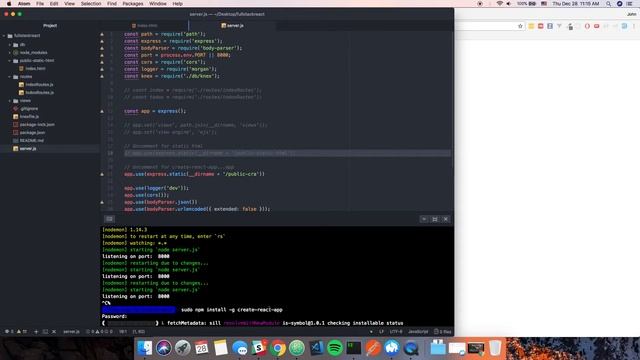Open the green Atom icon in dock
The height and width of the screenshot is (360, 640).
(x=297, y=348)
